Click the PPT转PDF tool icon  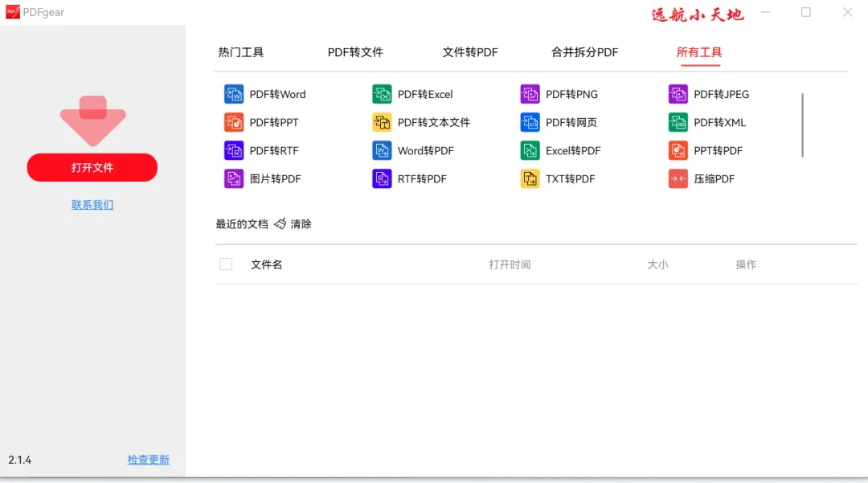(x=678, y=150)
